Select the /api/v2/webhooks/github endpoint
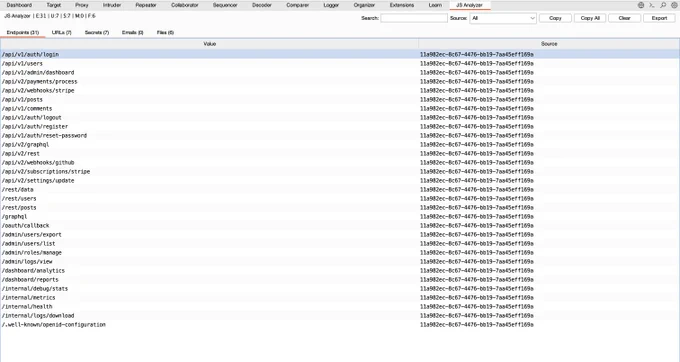 point(340,163)
